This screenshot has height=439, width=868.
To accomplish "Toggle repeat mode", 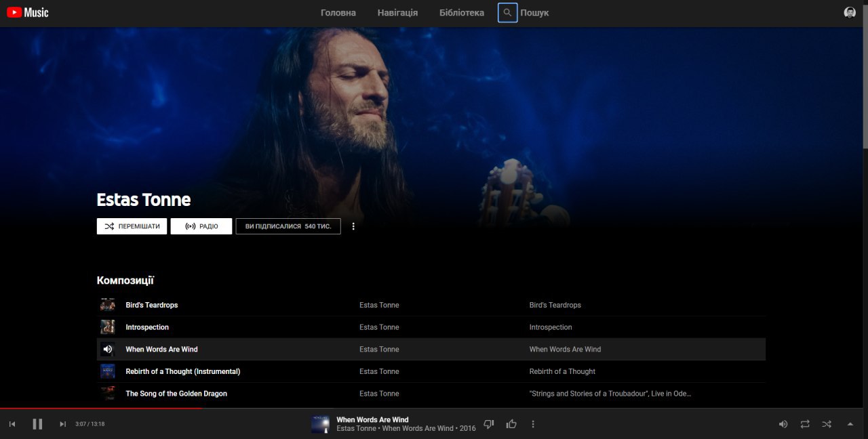I will coord(805,424).
